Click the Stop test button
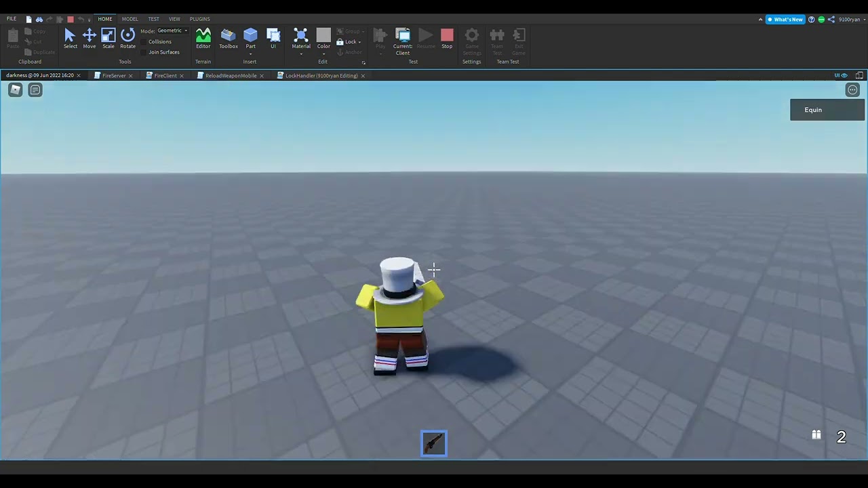This screenshot has width=868, height=488. click(447, 38)
